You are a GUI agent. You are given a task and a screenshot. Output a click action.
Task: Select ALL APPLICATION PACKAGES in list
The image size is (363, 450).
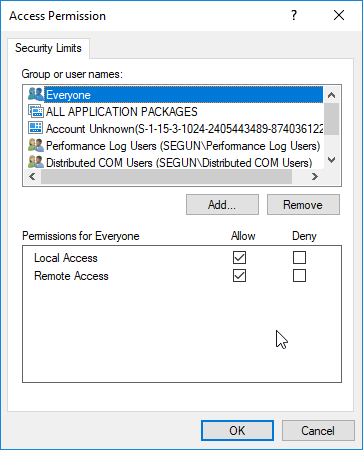coord(121,112)
